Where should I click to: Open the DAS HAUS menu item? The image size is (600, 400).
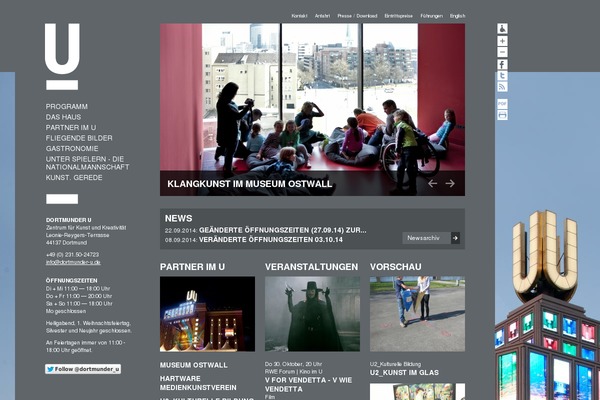(63, 117)
